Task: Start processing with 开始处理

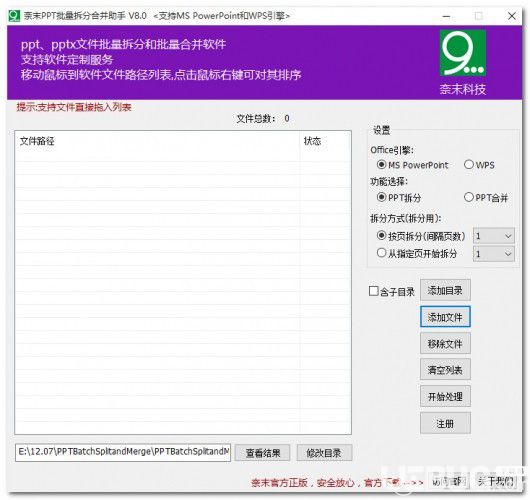Action: [445, 396]
